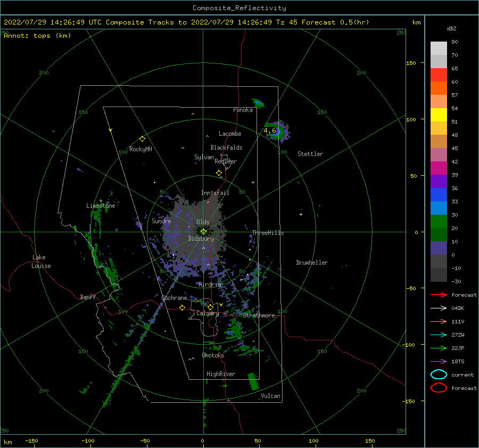Screen dimensions: 479x448
Task: Click the Sundre label
Action: point(161,221)
